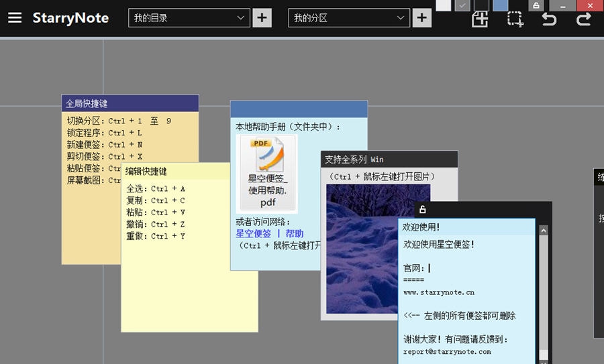Click the line 左侧的所有便签都可删除
Image resolution: width=604 pixels, height=364 pixels.
(x=460, y=316)
